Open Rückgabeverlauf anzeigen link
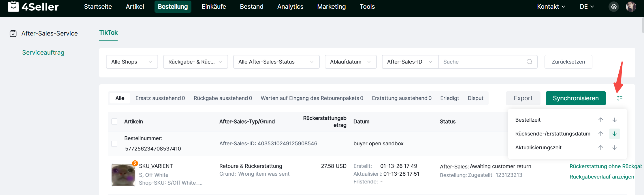Screen dimensions: 644x195 point(602,177)
